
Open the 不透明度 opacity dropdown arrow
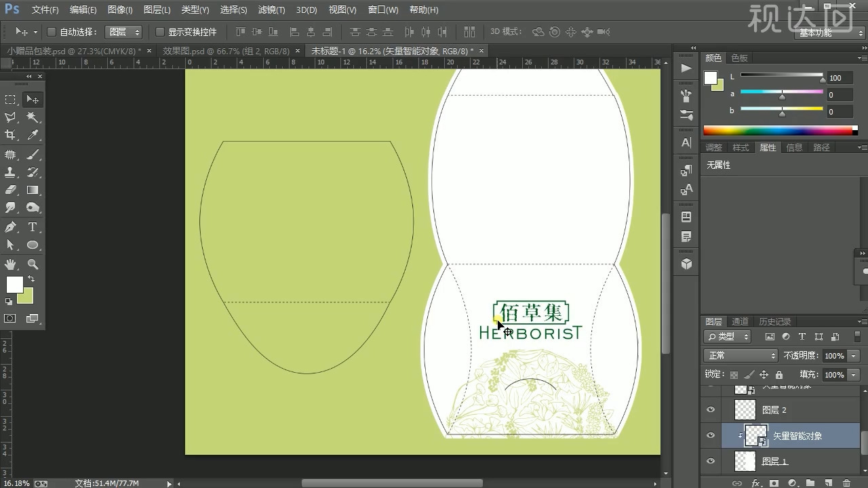tap(853, 356)
